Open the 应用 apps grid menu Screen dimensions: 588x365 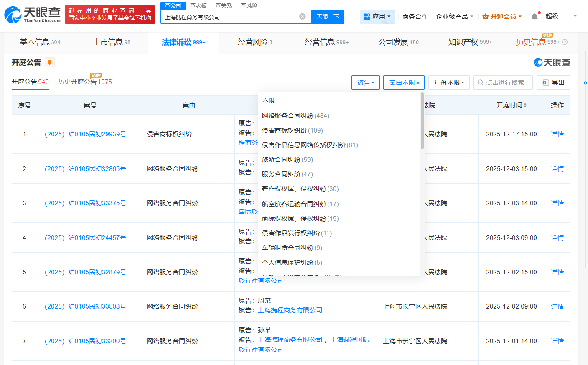377,17
